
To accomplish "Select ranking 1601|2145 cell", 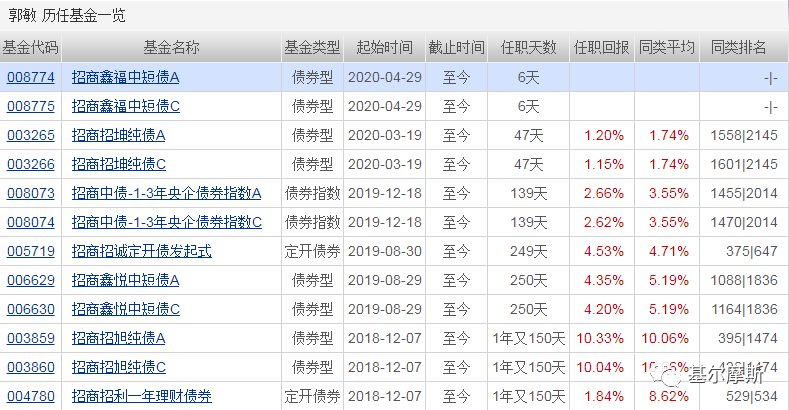I will tap(744, 165).
